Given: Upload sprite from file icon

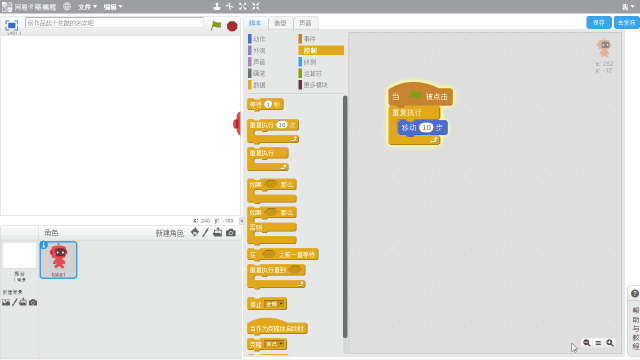Looking at the screenshot, I should (218, 232).
